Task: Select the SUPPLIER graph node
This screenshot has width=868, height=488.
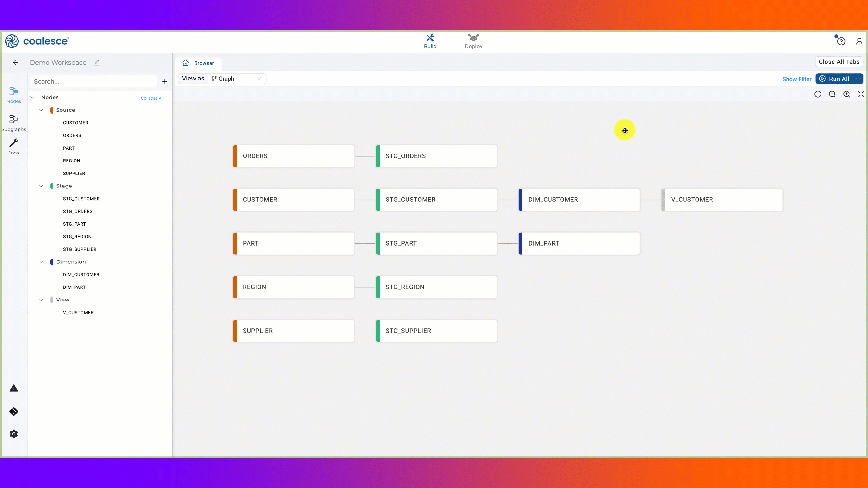Action: tap(293, 331)
